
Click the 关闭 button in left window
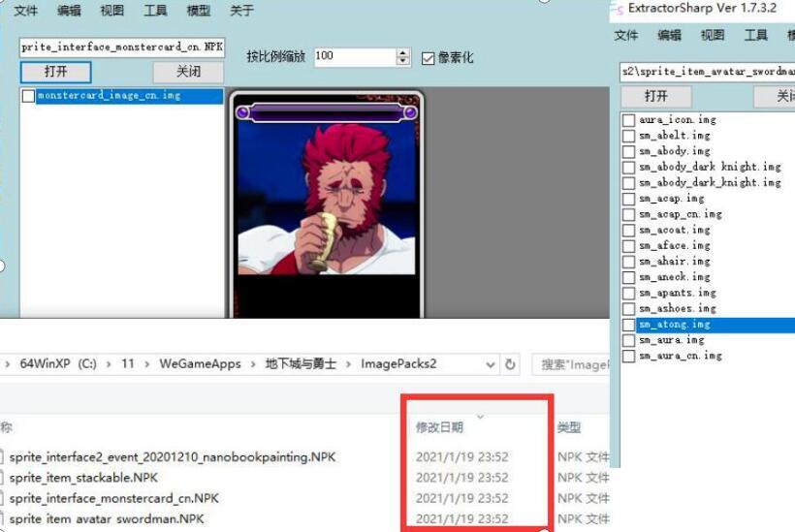188,72
